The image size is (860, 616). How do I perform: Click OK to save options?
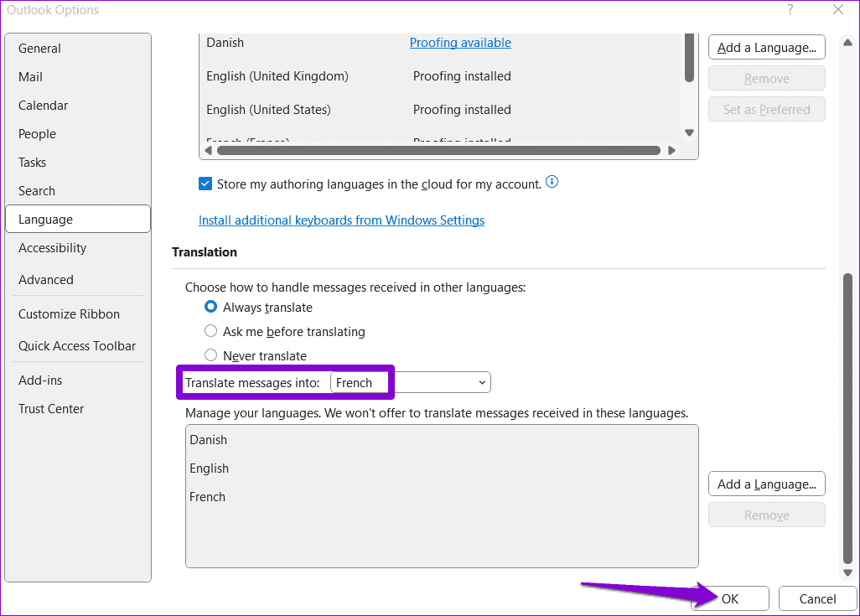730,598
